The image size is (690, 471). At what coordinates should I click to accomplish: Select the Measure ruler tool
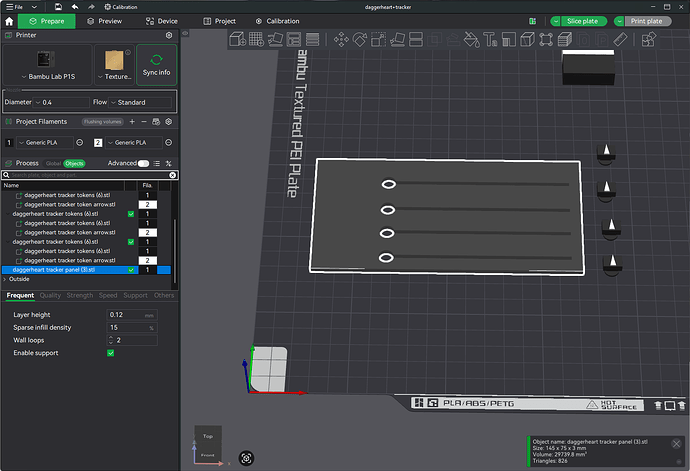coord(620,39)
